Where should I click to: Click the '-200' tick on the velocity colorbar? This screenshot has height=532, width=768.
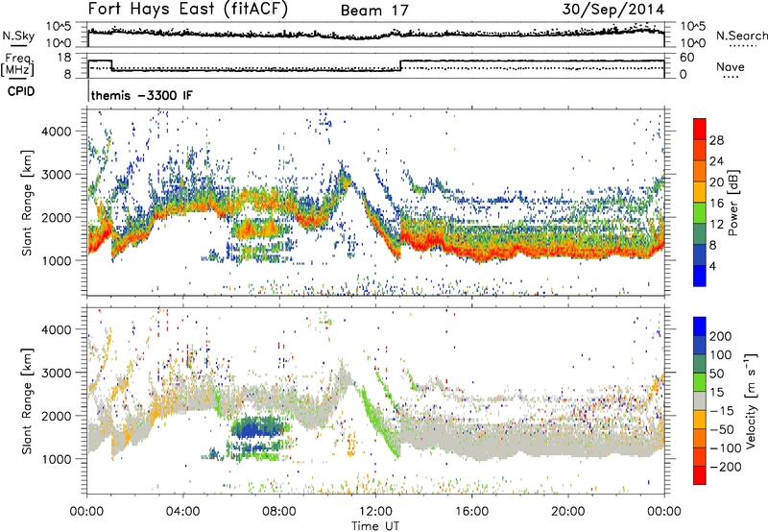pyautogui.click(x=725, y=467)
